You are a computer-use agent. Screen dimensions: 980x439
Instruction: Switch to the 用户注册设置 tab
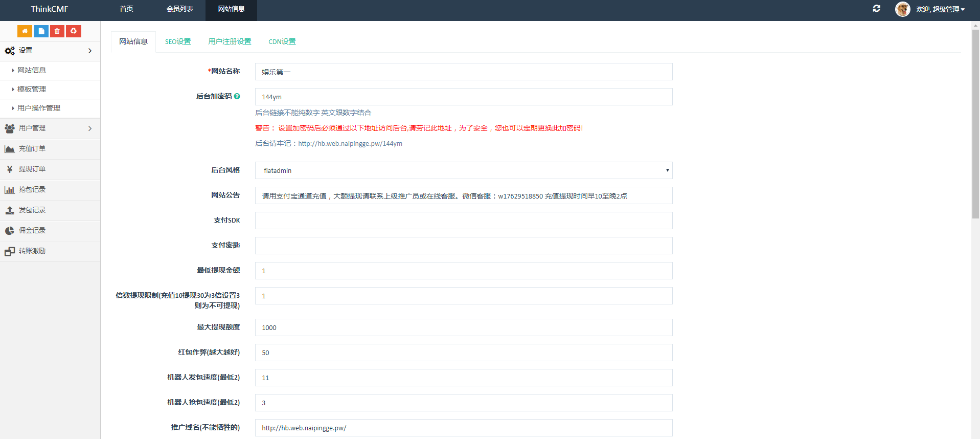230,42
